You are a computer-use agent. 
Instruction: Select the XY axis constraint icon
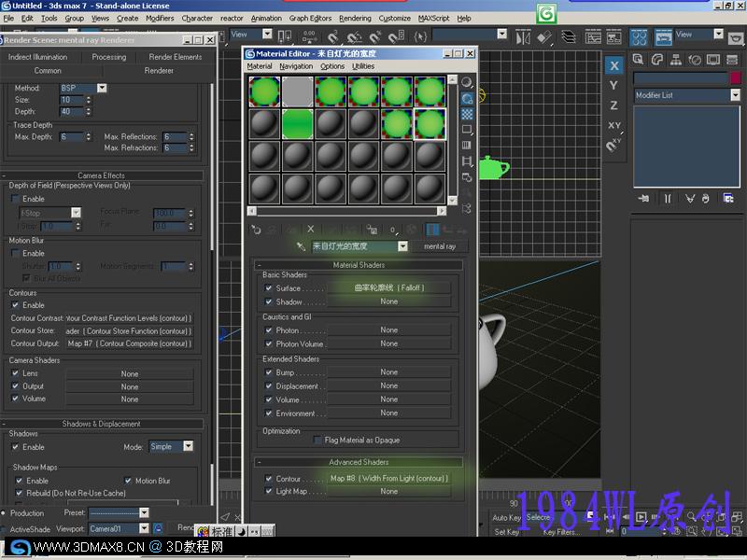coord(613,125)
